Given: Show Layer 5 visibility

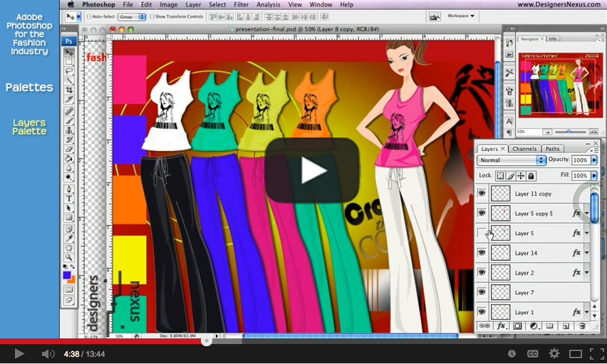Looking at the screenshot, I should (482, 233).
